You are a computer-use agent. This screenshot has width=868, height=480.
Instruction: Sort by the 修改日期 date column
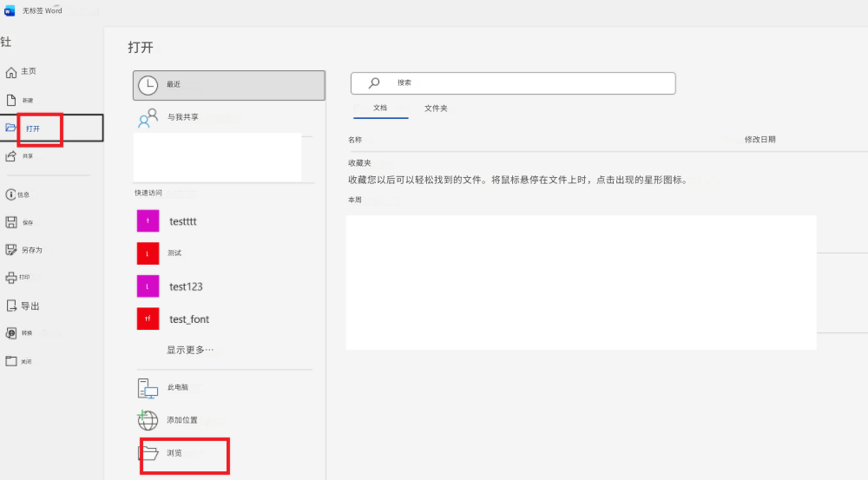tap(760, 140)
